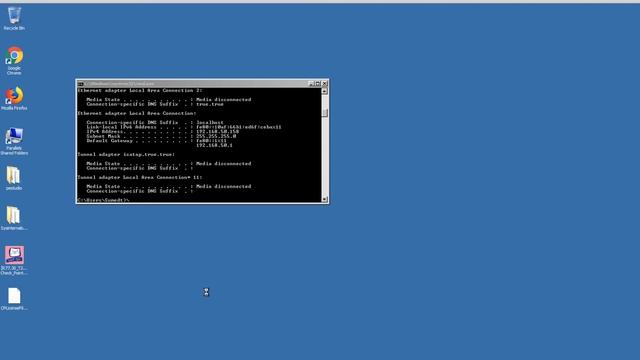This screenshot has width=640, height=360.
Task: Click the 'Tunnel adapter isatap.true.true:' line
Action: click(126, 154)
